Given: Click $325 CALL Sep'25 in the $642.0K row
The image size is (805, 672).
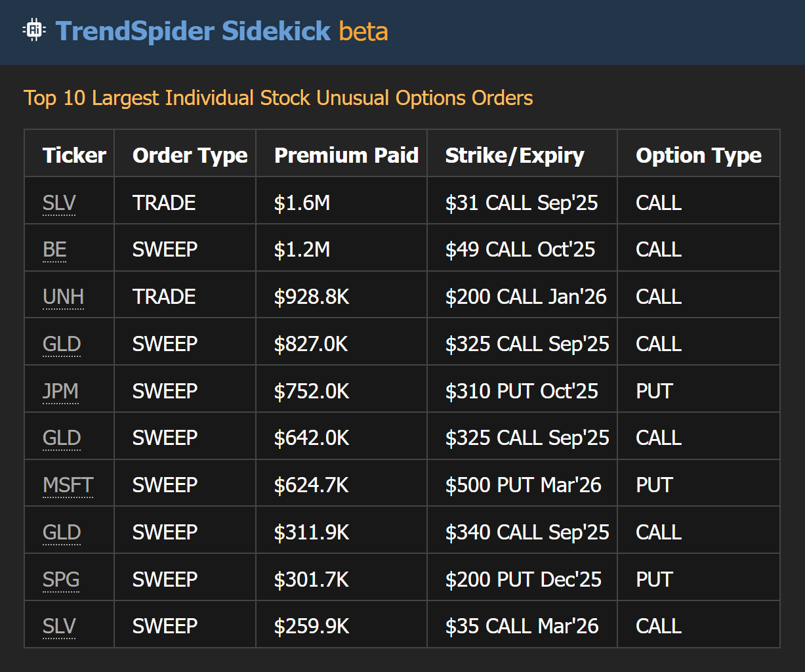Looking at the screenshot, I should (527, 438).
